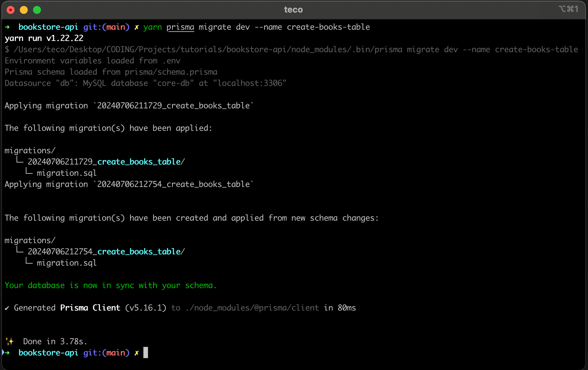The height and width of the screenshot is (370, 588).
Task: Click the red close window button
Action: click(11, 10)
